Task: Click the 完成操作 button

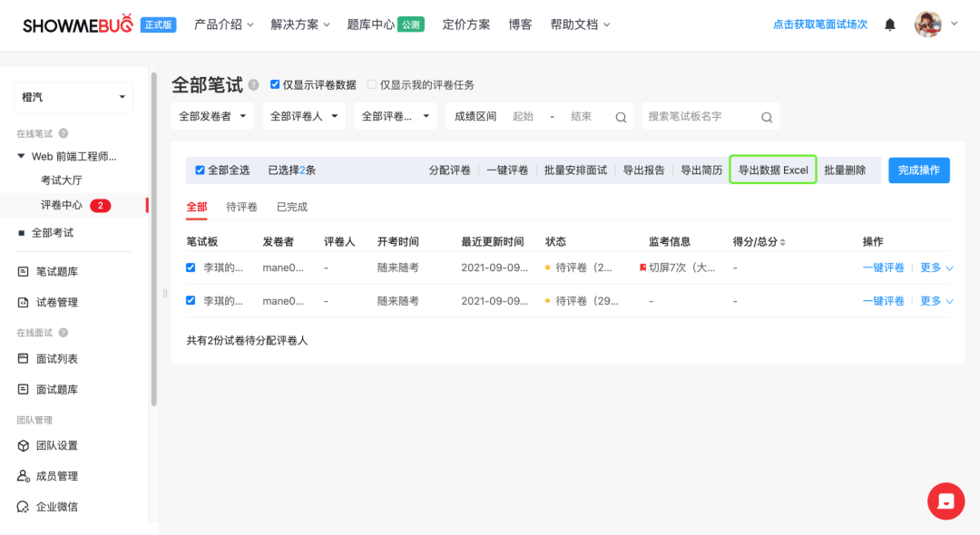Action: (918, 170)
